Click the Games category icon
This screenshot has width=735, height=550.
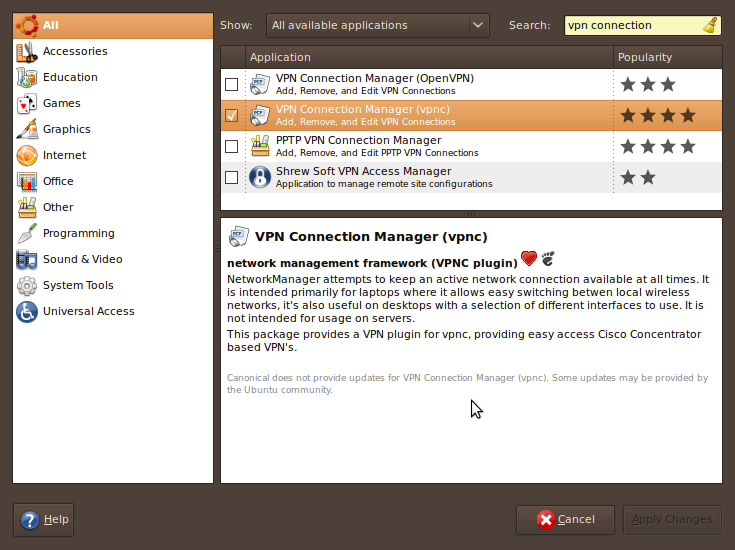tap(27, 103)
